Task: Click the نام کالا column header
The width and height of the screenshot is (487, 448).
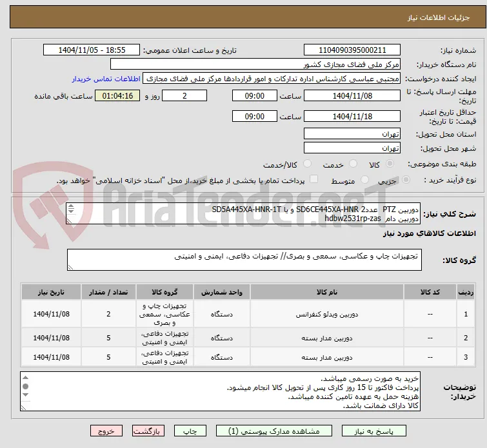Action: 327,292
